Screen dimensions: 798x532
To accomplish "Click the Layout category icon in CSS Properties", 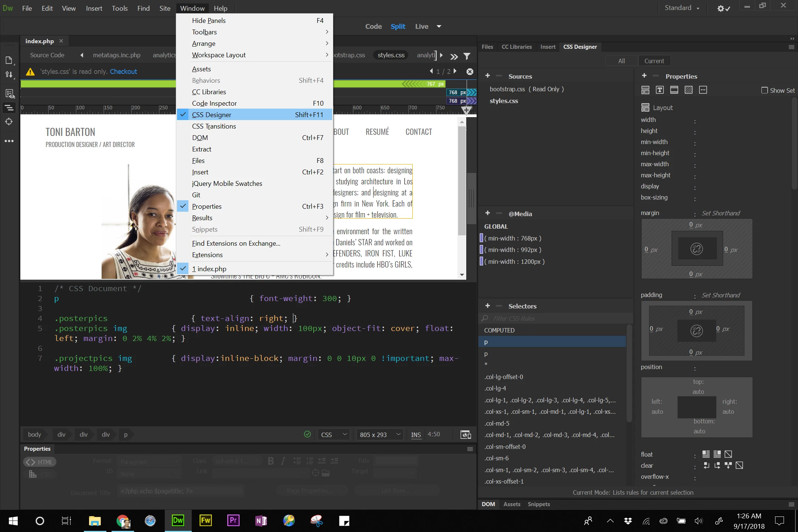I will 645,90.
